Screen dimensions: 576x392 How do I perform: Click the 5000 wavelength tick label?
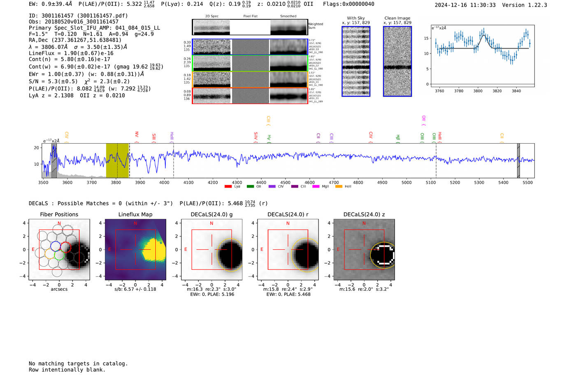tap(406, 182)
